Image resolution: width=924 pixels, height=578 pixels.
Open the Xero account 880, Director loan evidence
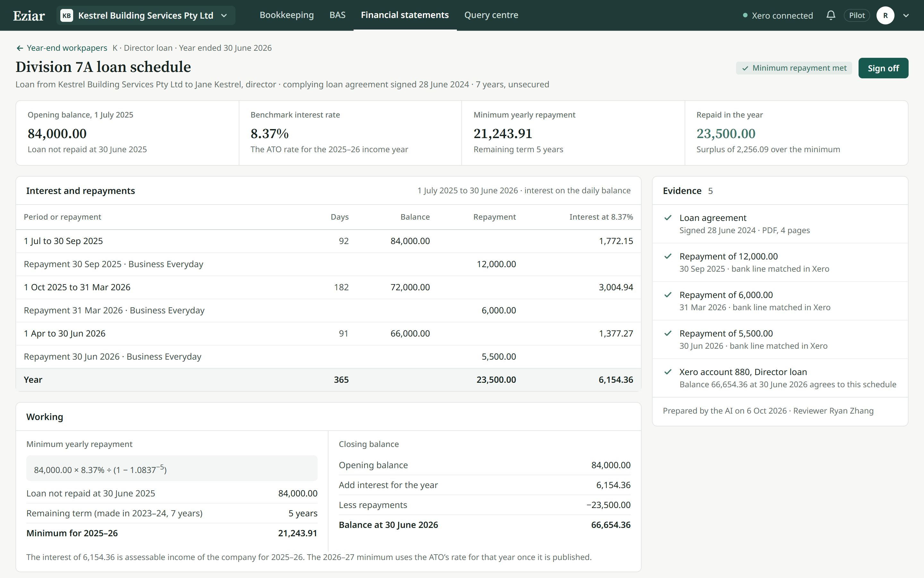click(x=780, y=378)
